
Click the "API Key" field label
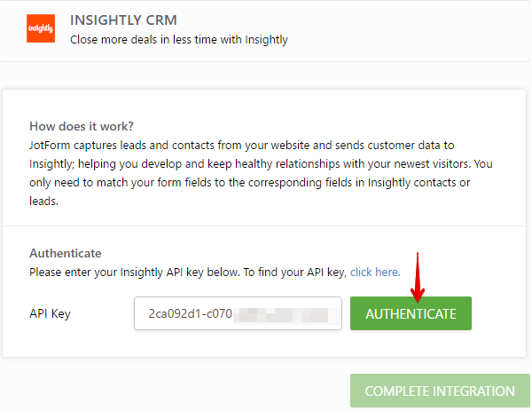point(50,313)
